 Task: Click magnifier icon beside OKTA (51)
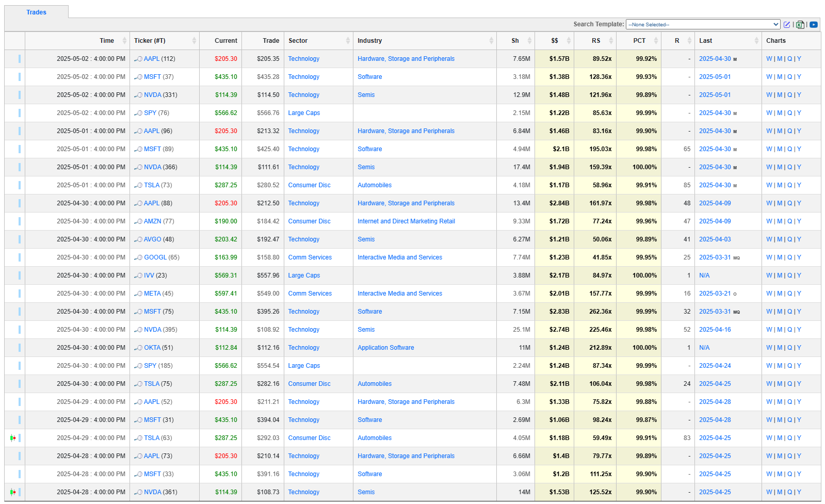pos(138,348)
